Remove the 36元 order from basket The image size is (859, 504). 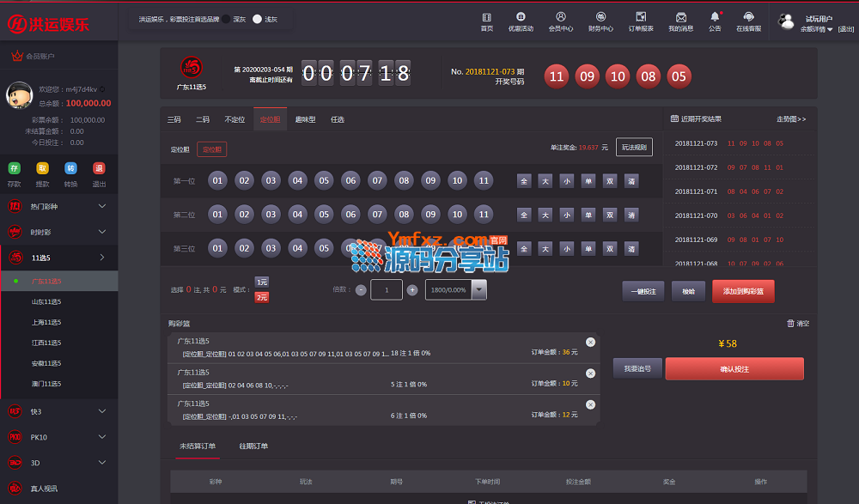tap(590, 343)
